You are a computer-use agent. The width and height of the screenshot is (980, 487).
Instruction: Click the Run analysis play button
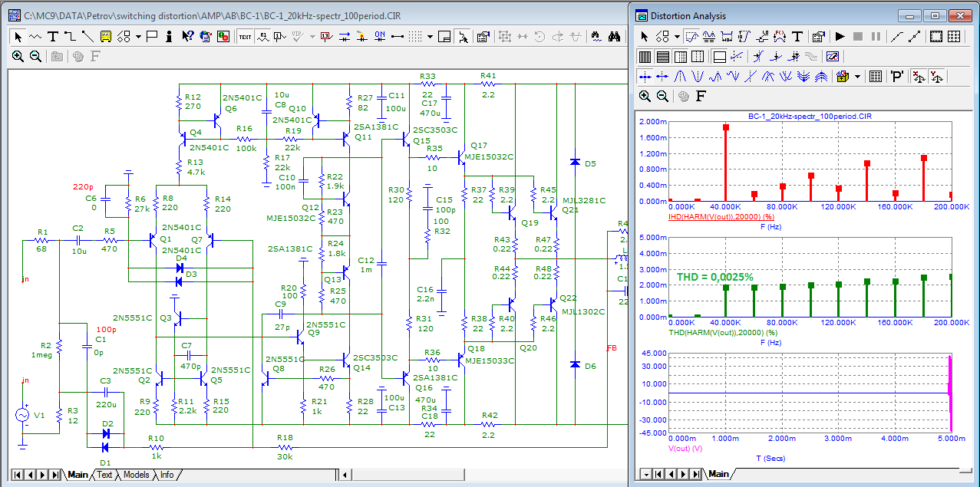click(x=840, y=36)
